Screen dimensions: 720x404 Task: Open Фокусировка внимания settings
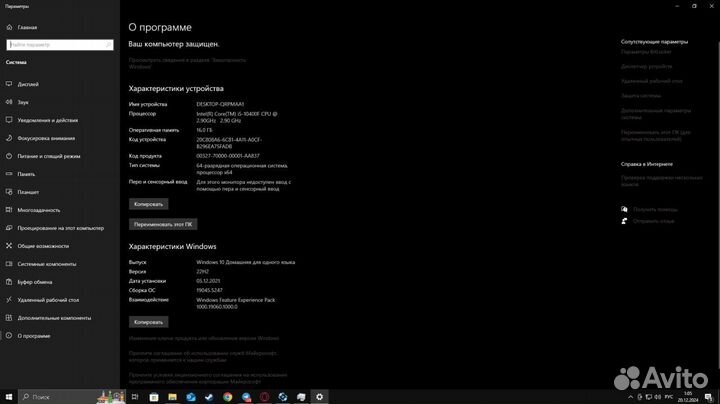45,138
